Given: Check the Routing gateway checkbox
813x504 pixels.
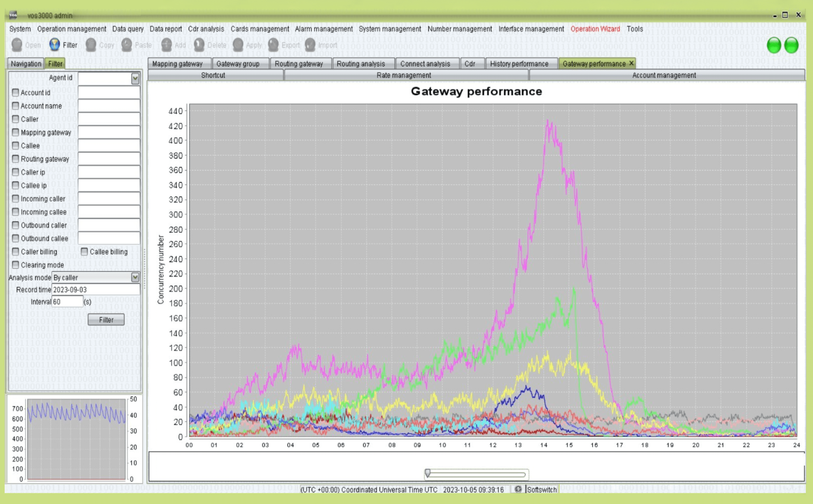Looking at the screenshot, I should pyautogui.click(x=15, y=159).
